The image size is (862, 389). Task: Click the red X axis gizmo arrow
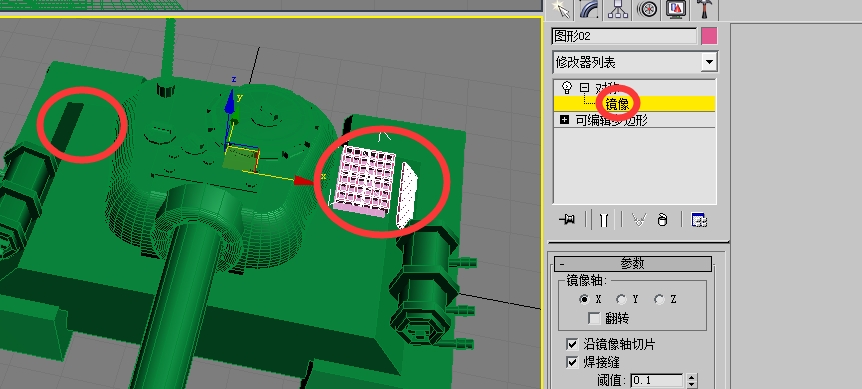pos(303,180)
